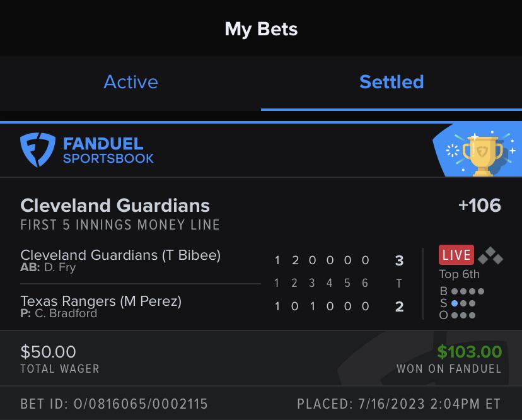Tap the $50.00 total wager amount
The width and height of the screenshot is (522, 420).
tap(48, 352)
